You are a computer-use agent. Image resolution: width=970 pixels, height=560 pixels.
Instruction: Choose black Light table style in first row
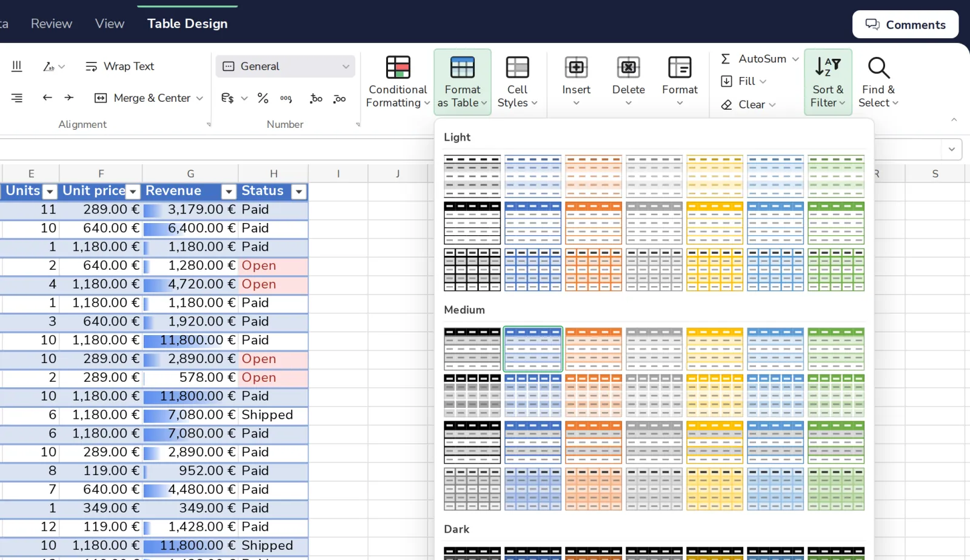[x=472, y=176]
